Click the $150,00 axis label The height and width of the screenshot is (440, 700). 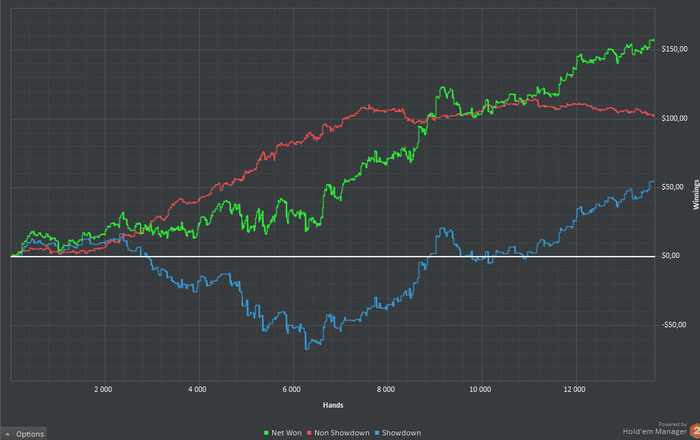coord(675,49)
